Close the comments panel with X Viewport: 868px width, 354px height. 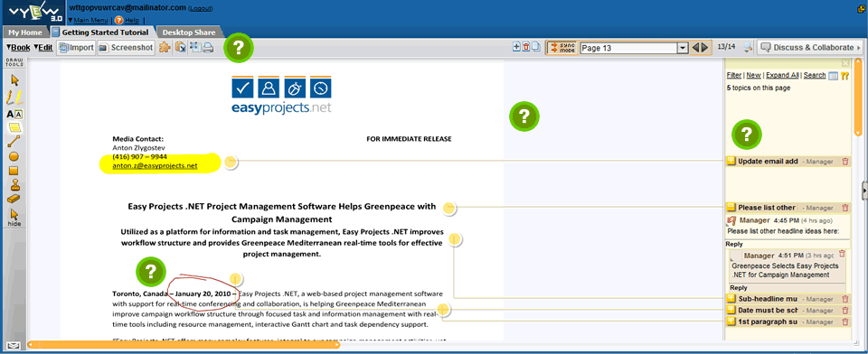point(845,63)
